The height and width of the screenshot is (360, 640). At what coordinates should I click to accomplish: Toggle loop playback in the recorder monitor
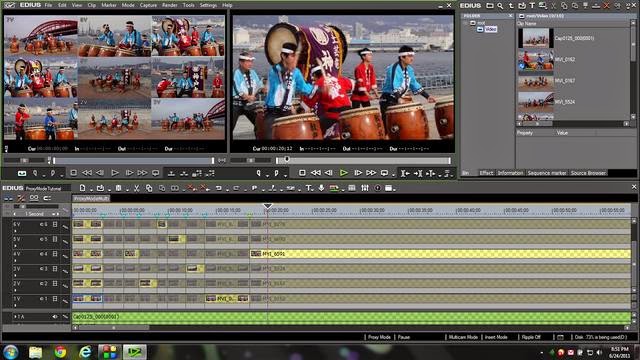coord(384,173)
